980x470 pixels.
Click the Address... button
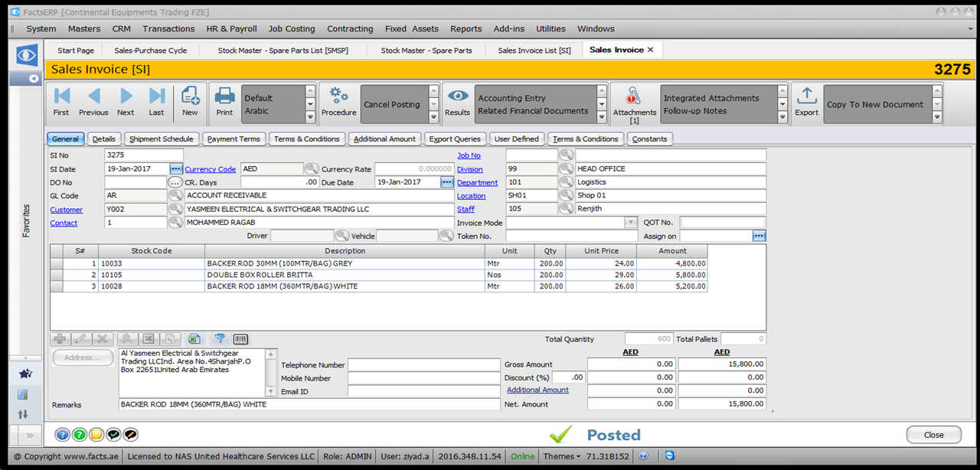tap(83, 357)
